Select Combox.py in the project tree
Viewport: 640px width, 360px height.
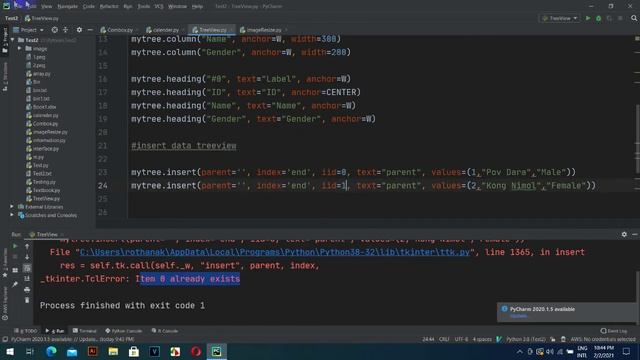45,124
